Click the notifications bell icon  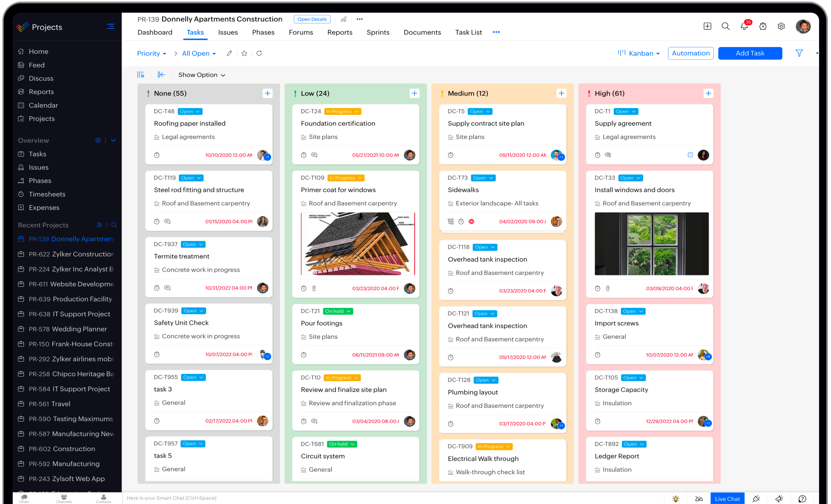click(743, 26)
